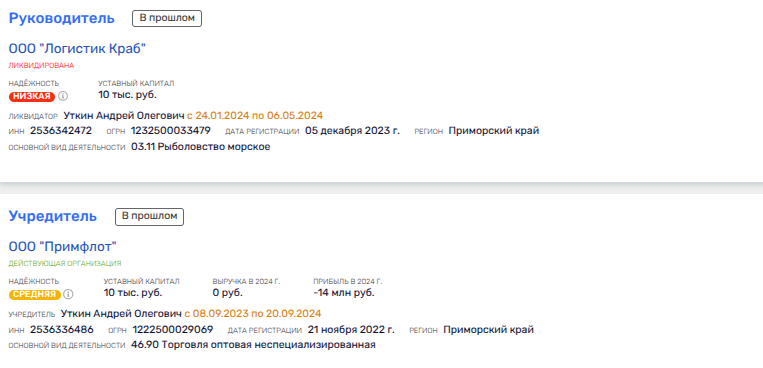The height and width of the screenshot is (368, 763).
Task: Click "В прошлом" button beside Руководитель
Action: tap(167, 18)
